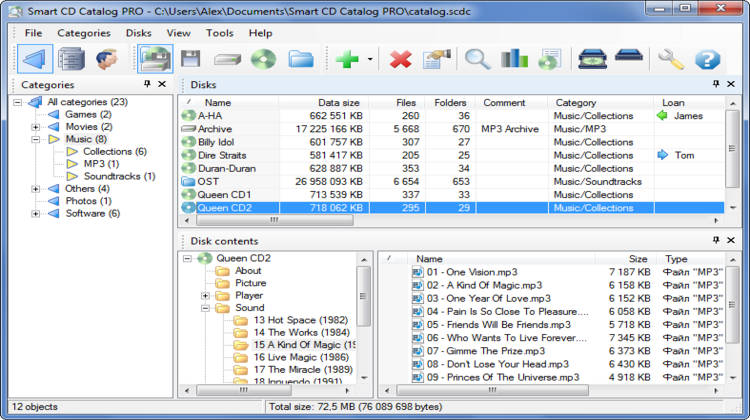
Task: Open the View menu
Action: click(x=178, y=33)
